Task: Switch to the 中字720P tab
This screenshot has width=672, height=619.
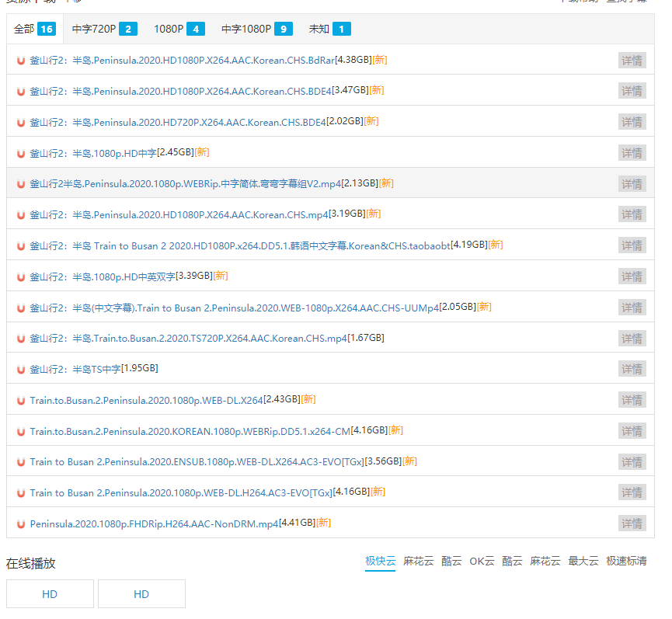Action: (105, 30)
